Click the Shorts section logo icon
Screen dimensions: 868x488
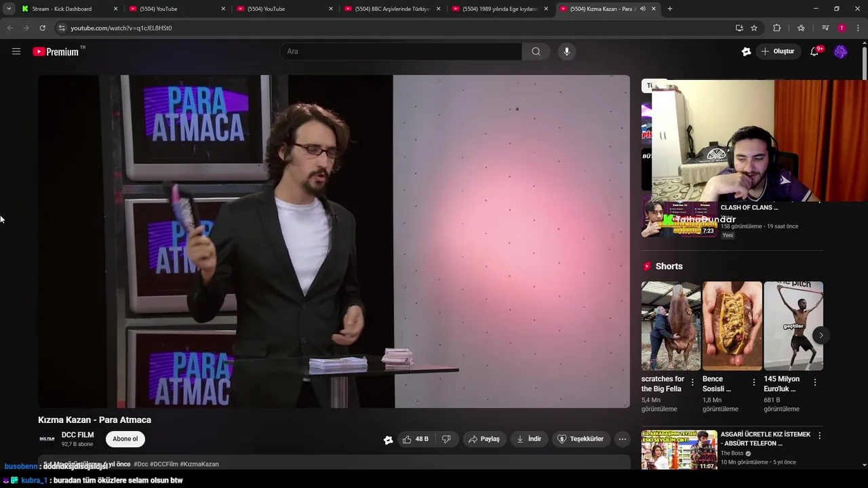(647, 266)
